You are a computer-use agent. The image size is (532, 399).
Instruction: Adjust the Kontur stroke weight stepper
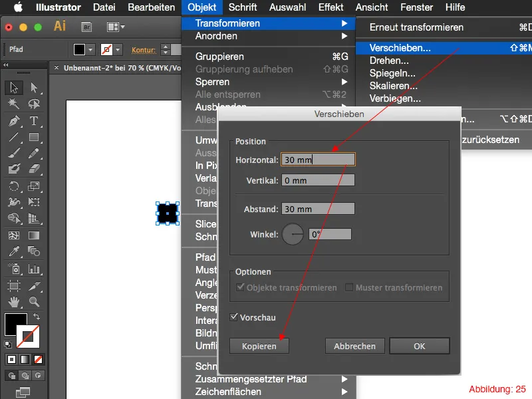point(165,49)
